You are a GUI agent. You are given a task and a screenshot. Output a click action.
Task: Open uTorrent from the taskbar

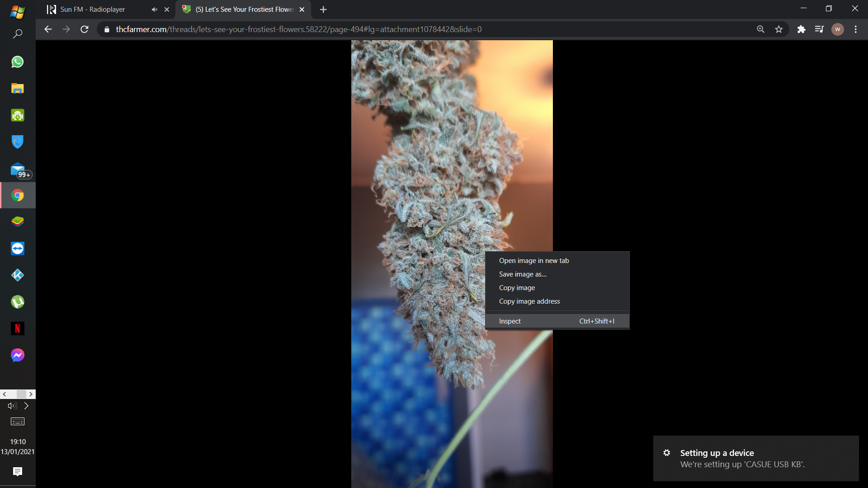pyautogui.click(x=17, y=302)
